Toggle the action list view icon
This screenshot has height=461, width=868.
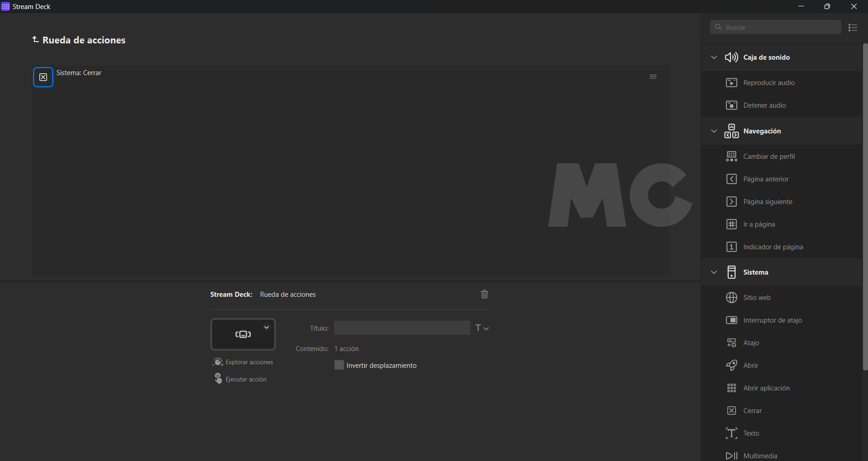(853, 28)
